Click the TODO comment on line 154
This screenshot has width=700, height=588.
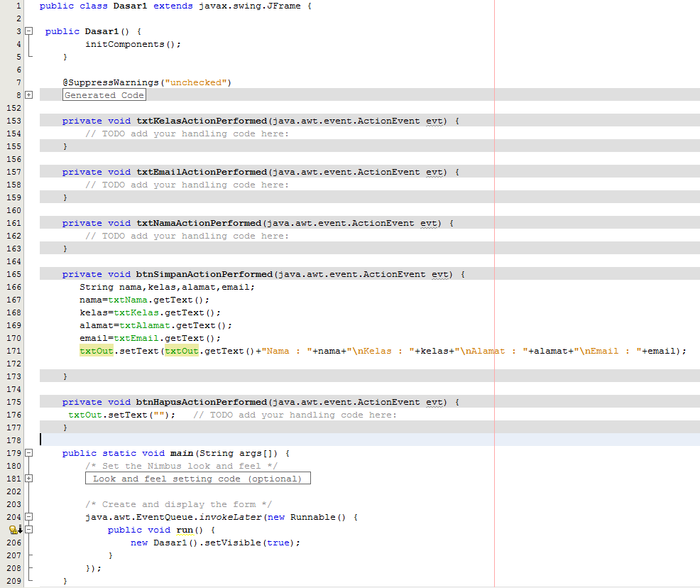[187, 134]
